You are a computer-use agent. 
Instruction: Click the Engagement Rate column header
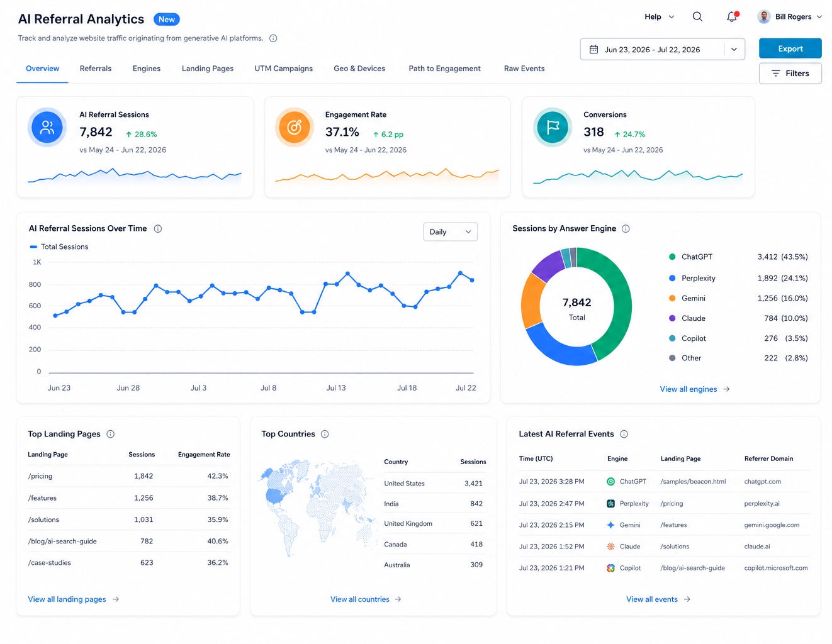(204, 455)
